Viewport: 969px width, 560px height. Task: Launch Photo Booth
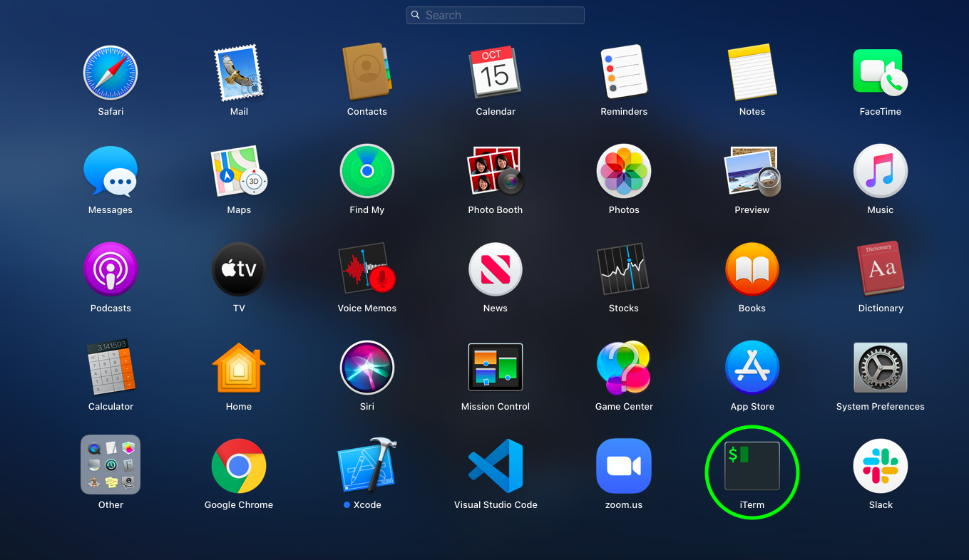click(496, 171)
